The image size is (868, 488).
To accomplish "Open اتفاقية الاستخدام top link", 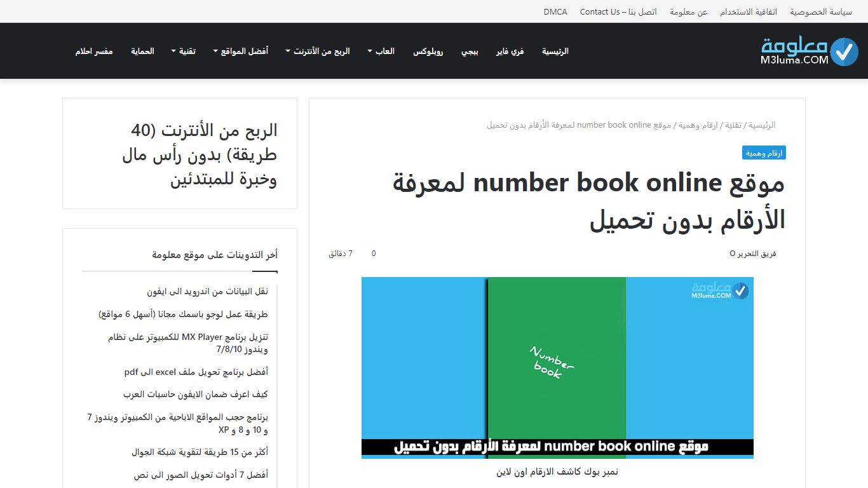I will tap(749, 11).
